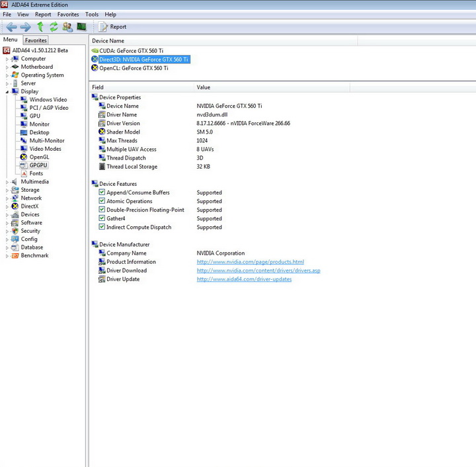476x467 pixels.
Task: Go back with the blue left arrow
Action: pos(11,27)
